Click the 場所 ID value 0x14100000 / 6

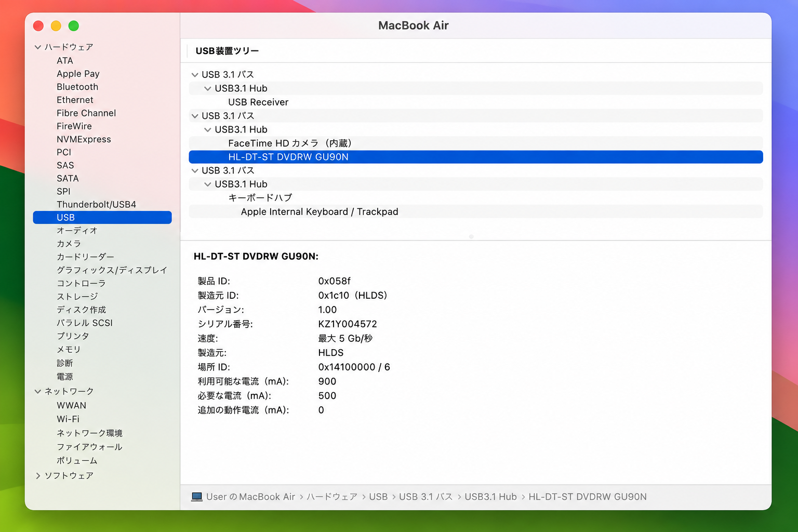pyautogui.click(x=354, y=367)
